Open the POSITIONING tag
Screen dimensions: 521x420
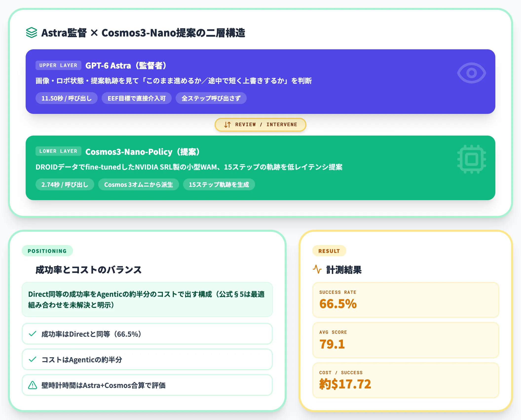click(x=47, y=251)
